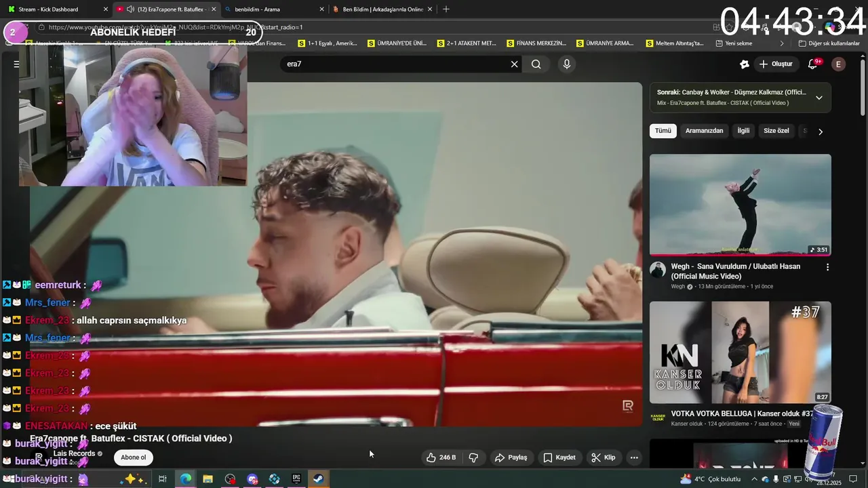868x488 pixels.
Task: Show hidden system tray icons
Action: tap(754, 479)
